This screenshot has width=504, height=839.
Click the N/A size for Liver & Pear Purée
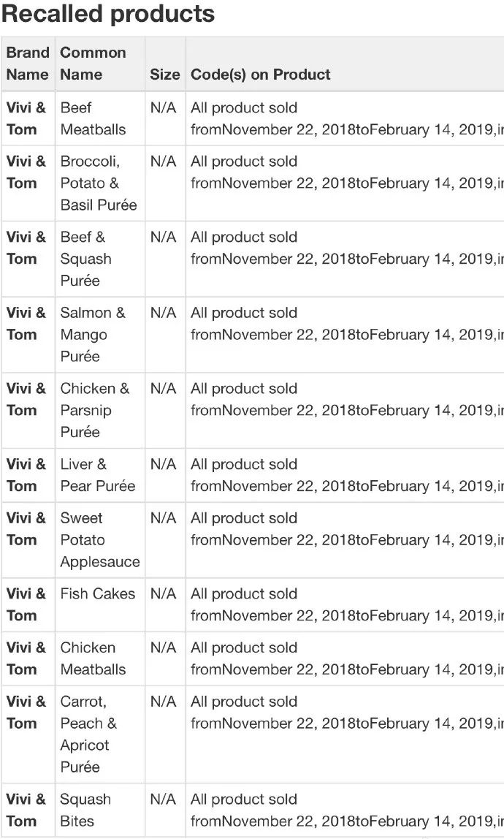(163, 464)
